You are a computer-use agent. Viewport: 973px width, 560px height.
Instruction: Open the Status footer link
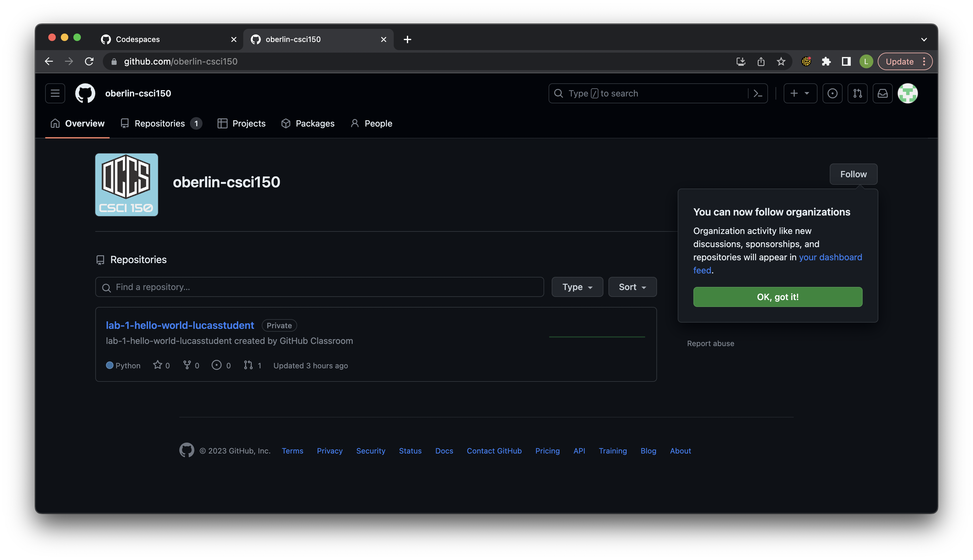point(410,451)
